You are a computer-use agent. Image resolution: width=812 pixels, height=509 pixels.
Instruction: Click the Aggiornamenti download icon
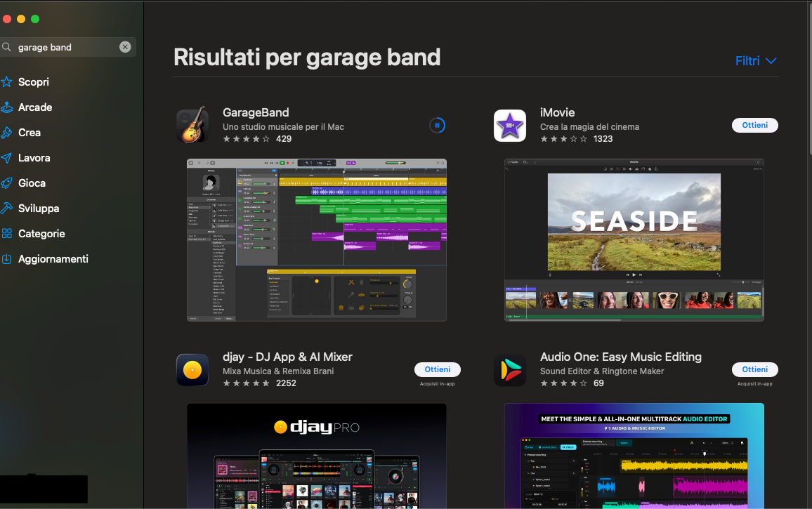tap(7, 259)
